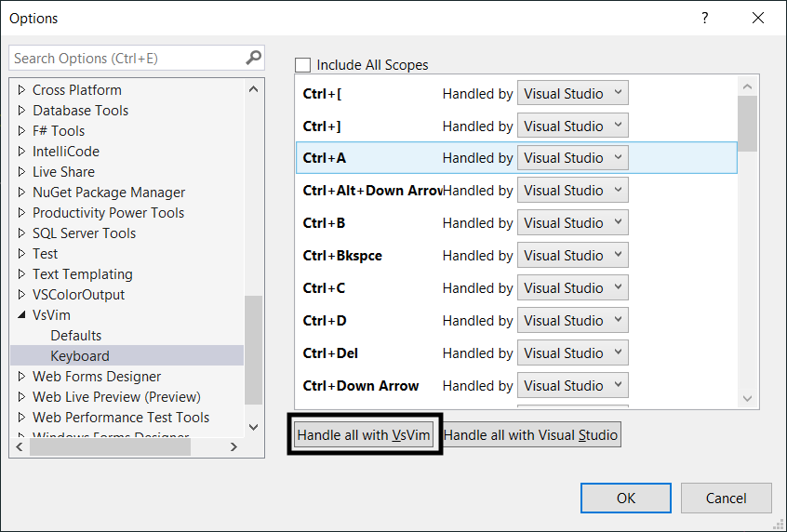This screenshot has height=532, width=787.
Task: Expand the NuGet Package Manager node
Action: (21, 193)
